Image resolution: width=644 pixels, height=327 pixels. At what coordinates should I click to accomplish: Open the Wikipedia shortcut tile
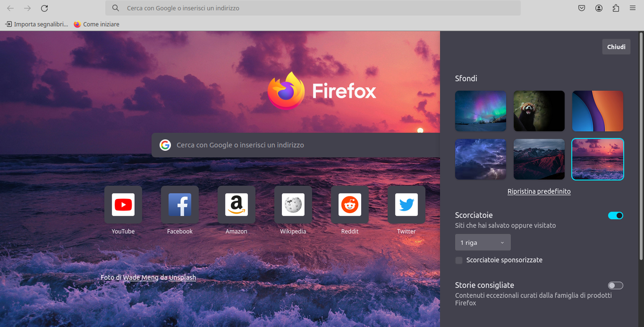pyautogui.click(x=293, y=210)
